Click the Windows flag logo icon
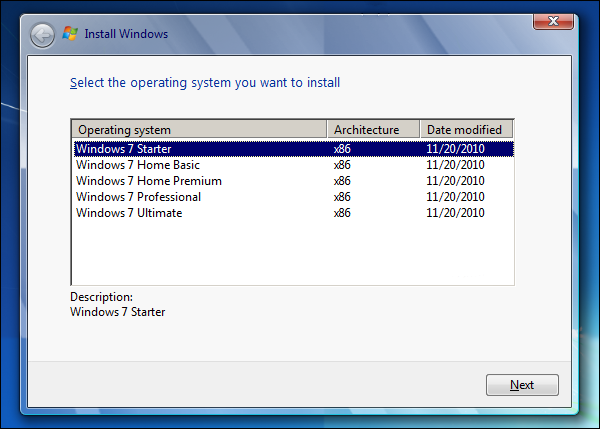 (70, 34)
